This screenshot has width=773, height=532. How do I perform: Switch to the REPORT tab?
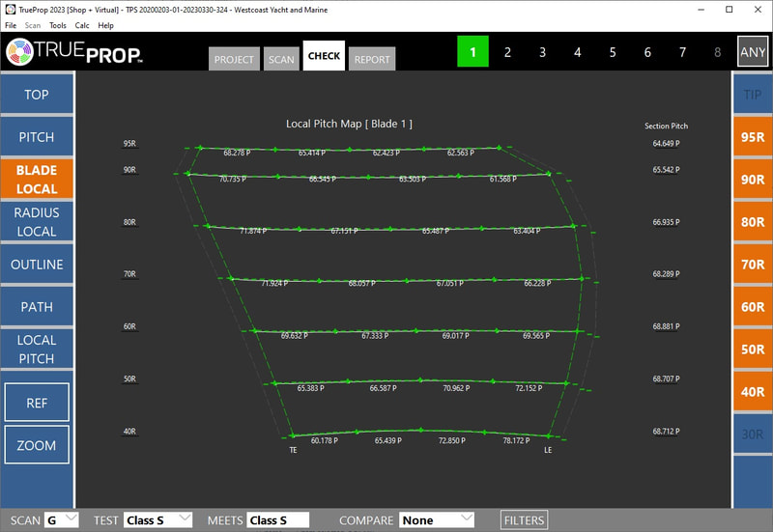pos(372,59)
